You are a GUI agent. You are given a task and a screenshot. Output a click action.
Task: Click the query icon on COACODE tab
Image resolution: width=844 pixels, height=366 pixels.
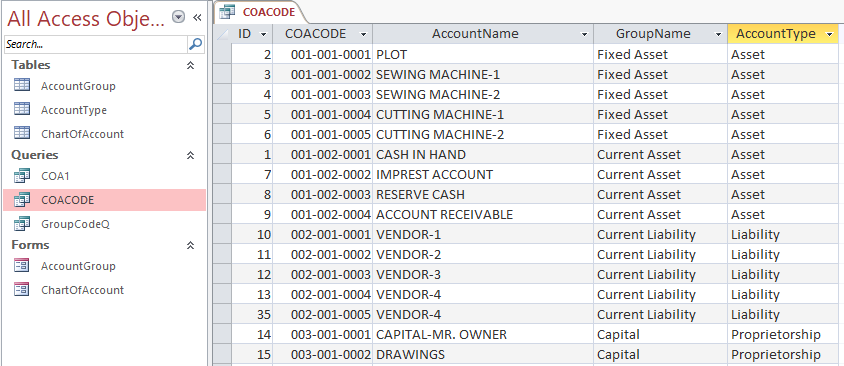click(228, 12)
